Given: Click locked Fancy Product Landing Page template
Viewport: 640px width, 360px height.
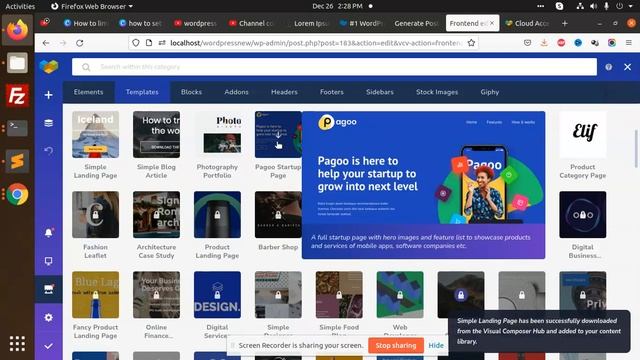Looking at the screenshot, I should 96,295.
